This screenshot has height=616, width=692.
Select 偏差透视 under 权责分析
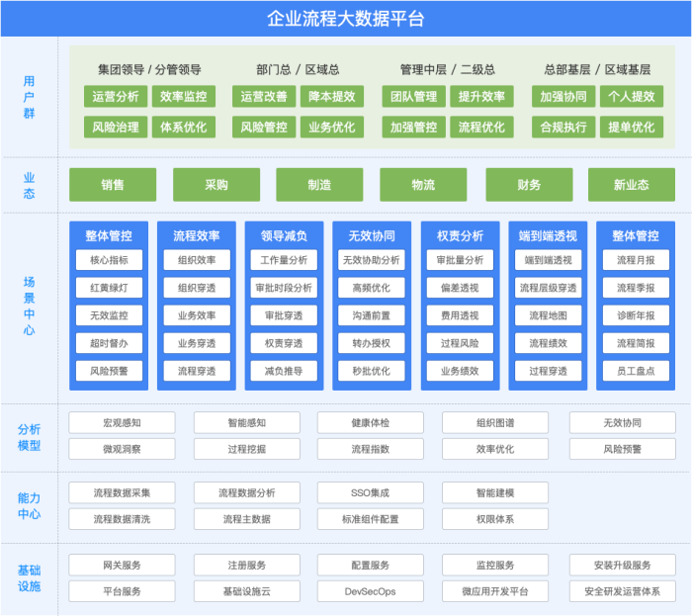click(460, 288)
